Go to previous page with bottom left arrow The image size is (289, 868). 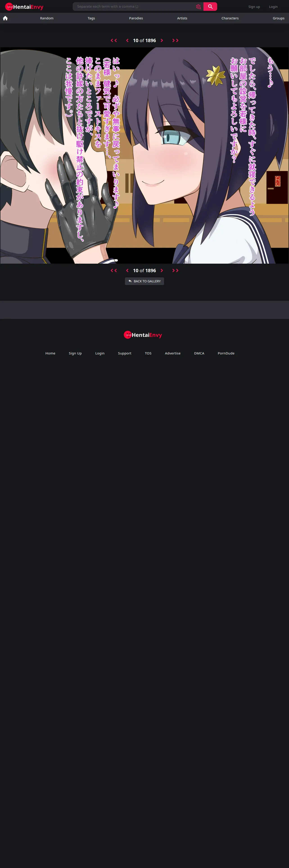tap(127, 271)
